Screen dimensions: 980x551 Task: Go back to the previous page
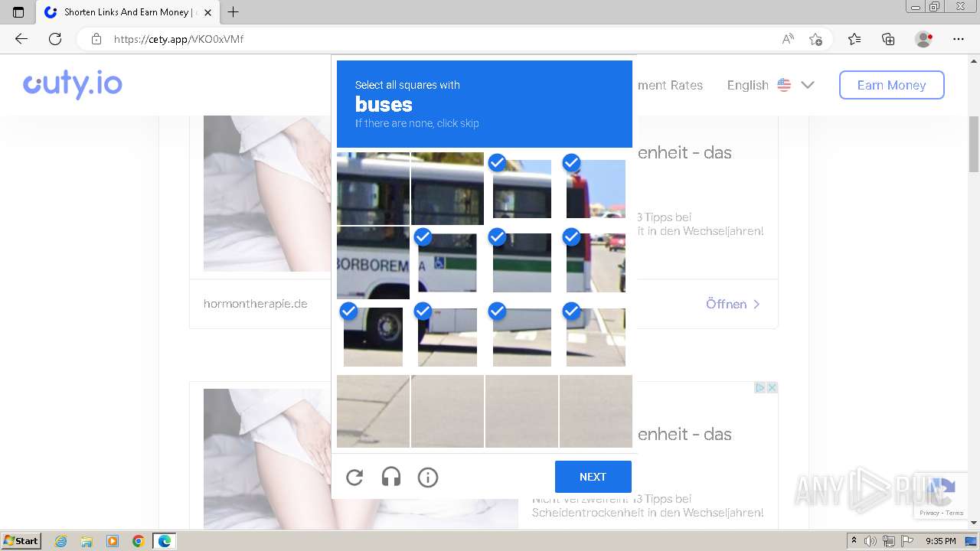(21, 39)
